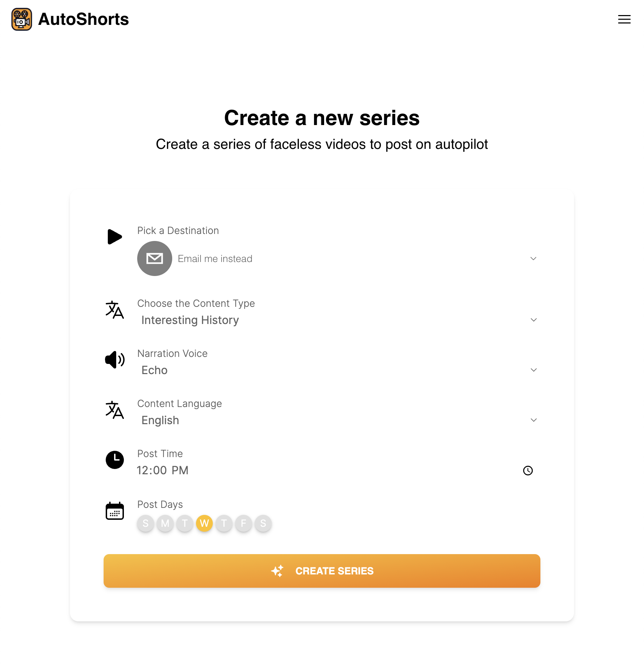Open the hamburger menu
The height and width of the screenshot is (669, 644).
[x=624, y=20]
